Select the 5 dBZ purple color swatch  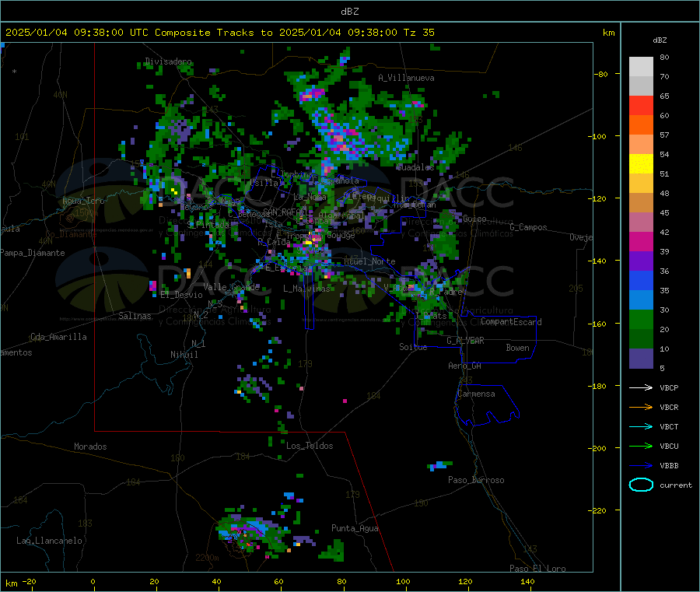point(641,359)
